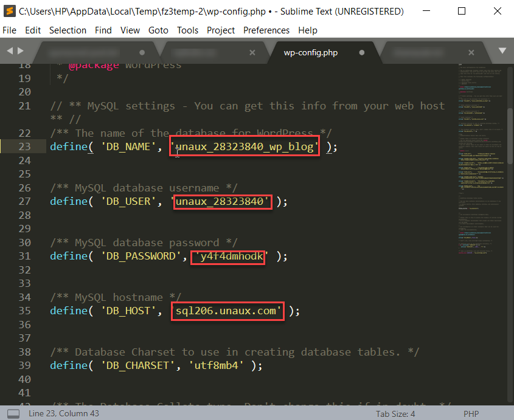Image resolution: width=514 pixels, height=420 pixels.
Task: Open the Tools menu
Action: pos(188,30)
